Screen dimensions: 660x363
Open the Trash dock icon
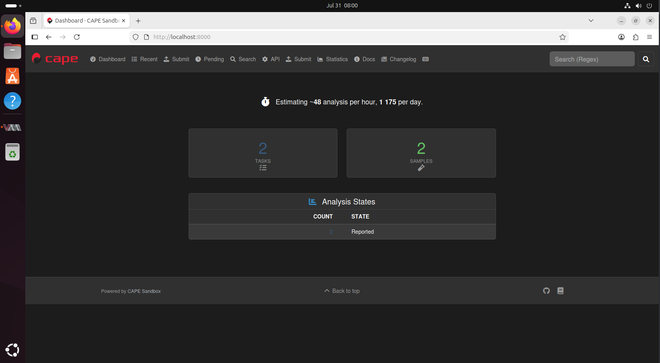(13, 152)
